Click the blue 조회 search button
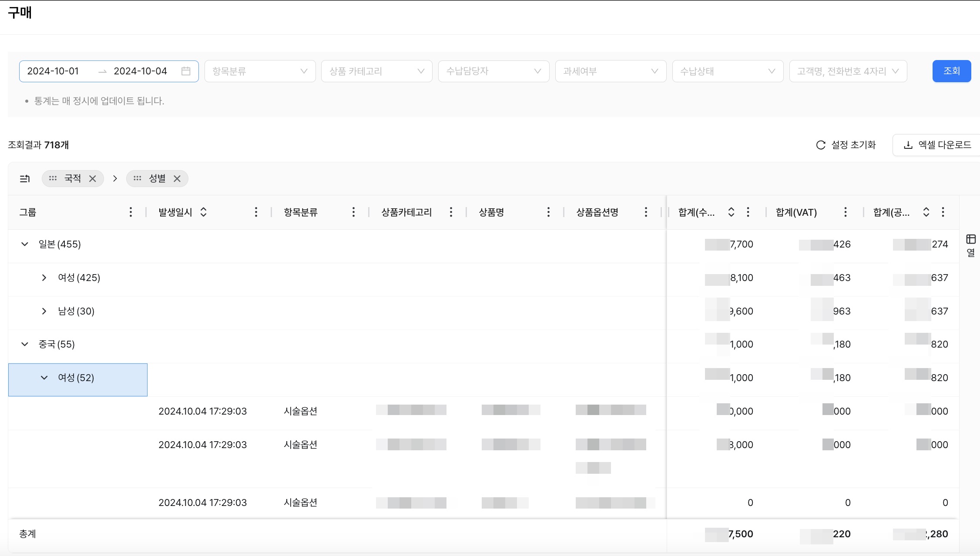The width and height of the screenshot is (980, 556). click(x=951, y=71)
